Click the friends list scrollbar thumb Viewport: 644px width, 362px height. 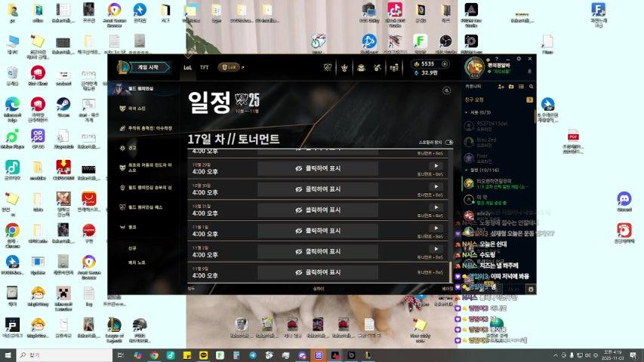click(535, 115)
